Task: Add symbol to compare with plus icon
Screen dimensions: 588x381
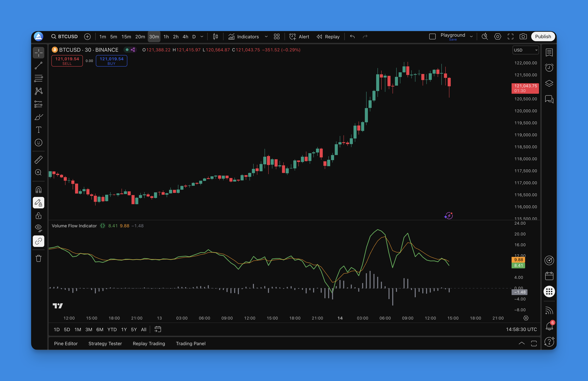Action: 87,36
